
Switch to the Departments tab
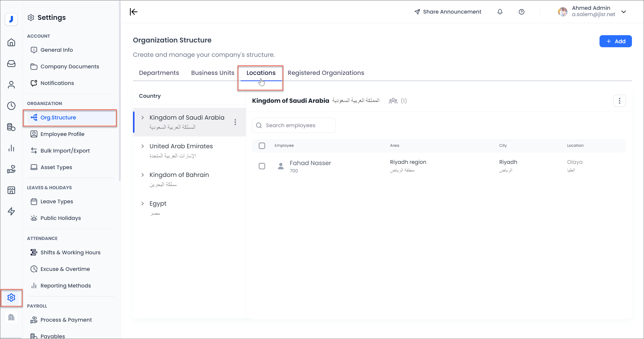(159, 73)
